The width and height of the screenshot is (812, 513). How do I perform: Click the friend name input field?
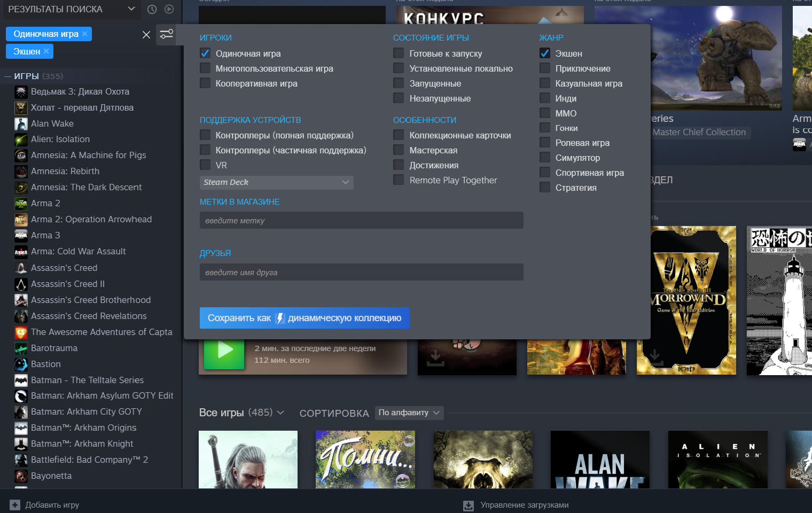coord(362,272)
